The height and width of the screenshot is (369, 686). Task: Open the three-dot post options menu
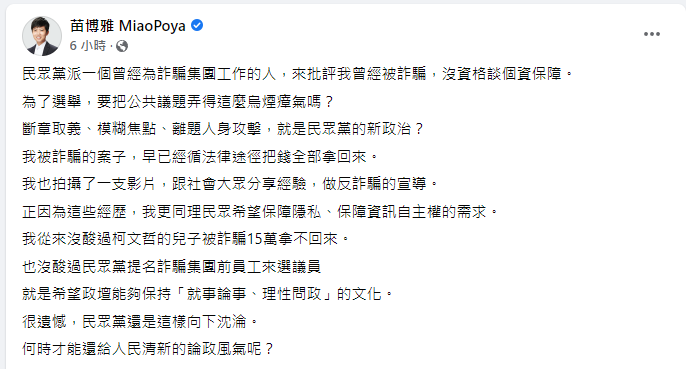point(651,34)
